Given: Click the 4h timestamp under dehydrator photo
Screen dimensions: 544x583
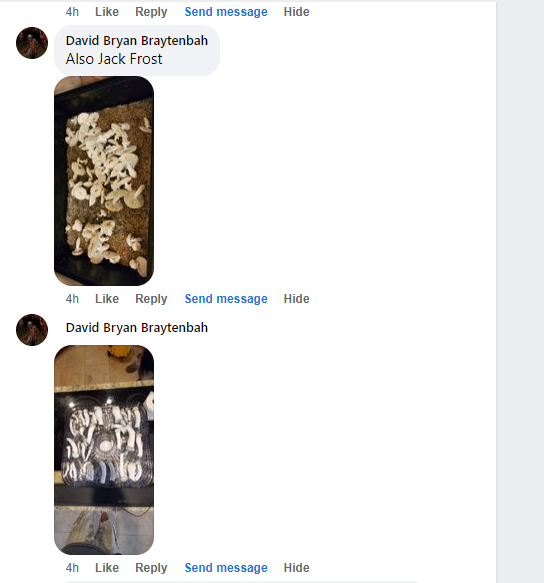Looking at the screenshot, I should click(72, 567).
